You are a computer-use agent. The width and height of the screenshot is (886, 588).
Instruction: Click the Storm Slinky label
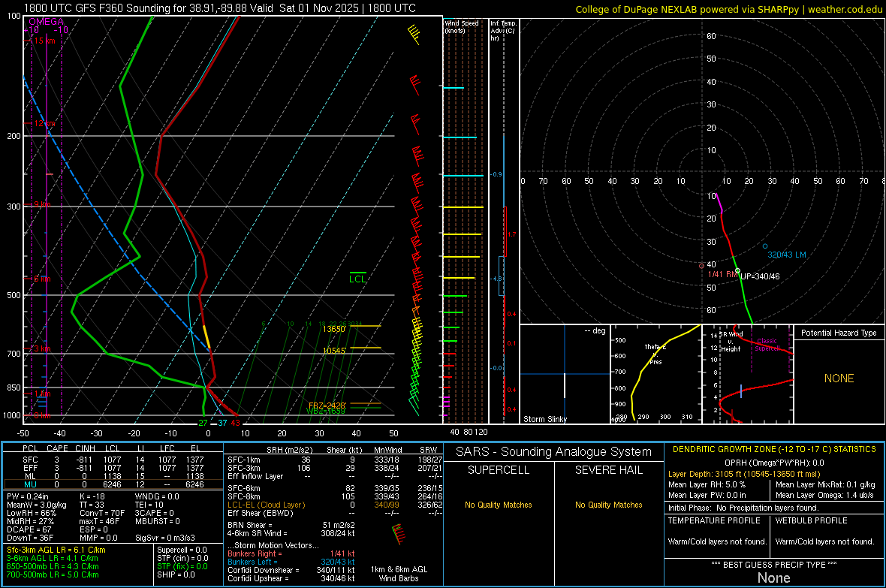click(544, 419)
